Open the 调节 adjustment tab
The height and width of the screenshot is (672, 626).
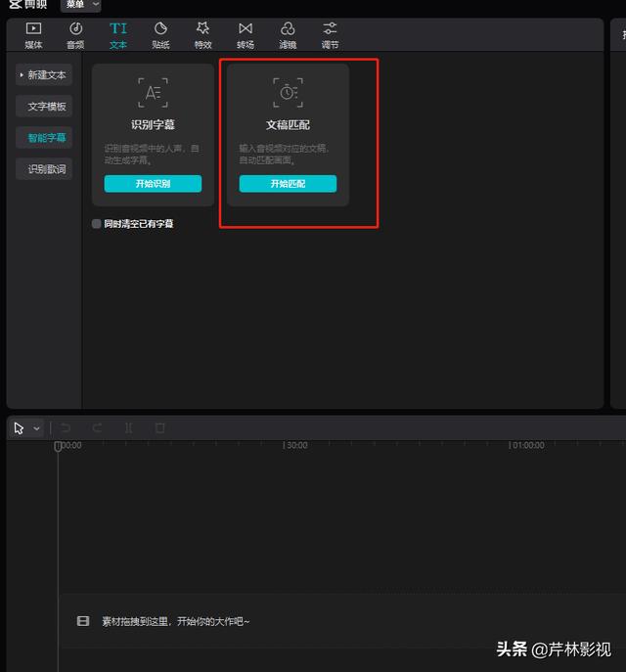click(330, 35)
